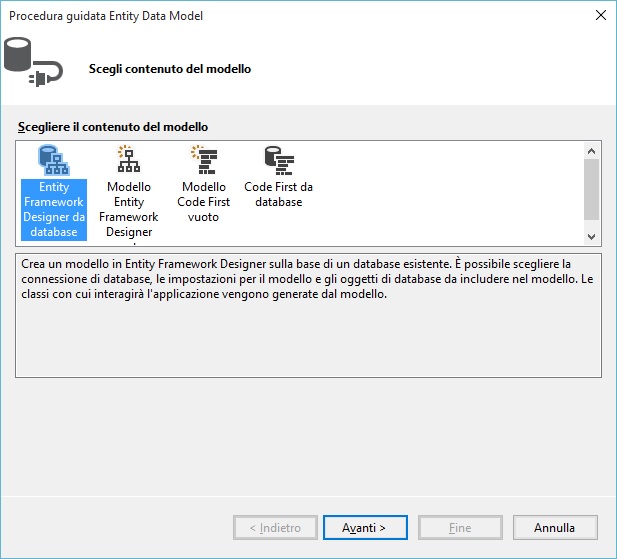This screenshot has height=559, width=617.
Task: Click the model list scrollbar thumb
Action: [x=591, y=189]
